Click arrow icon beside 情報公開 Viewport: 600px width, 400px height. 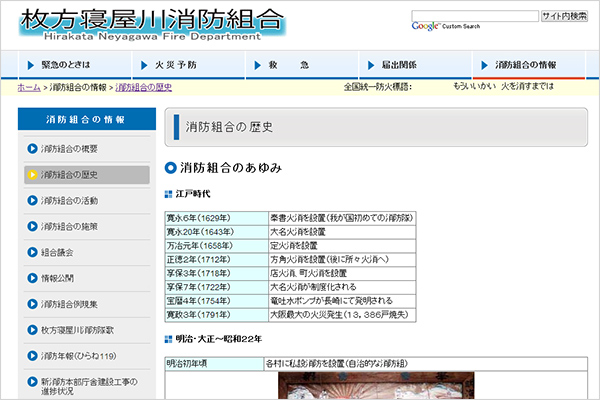tap(33, 278)
